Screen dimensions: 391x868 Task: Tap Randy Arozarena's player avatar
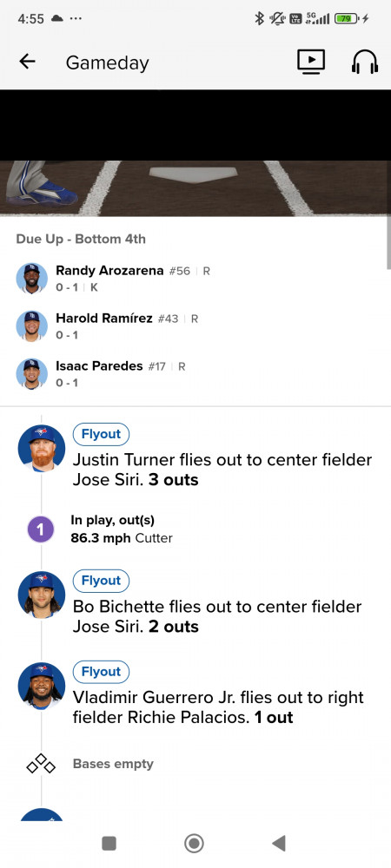click(x=31, y=279)
